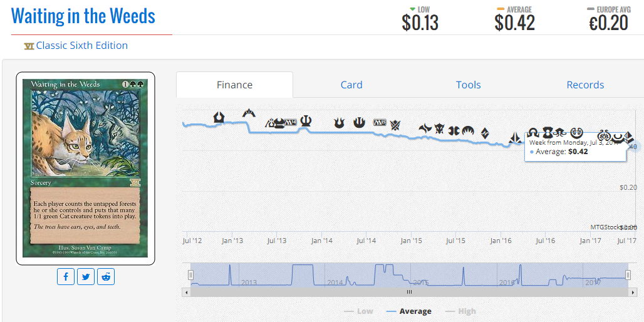Click the Battle for Zendikar diamond marker

pos(486,133)
